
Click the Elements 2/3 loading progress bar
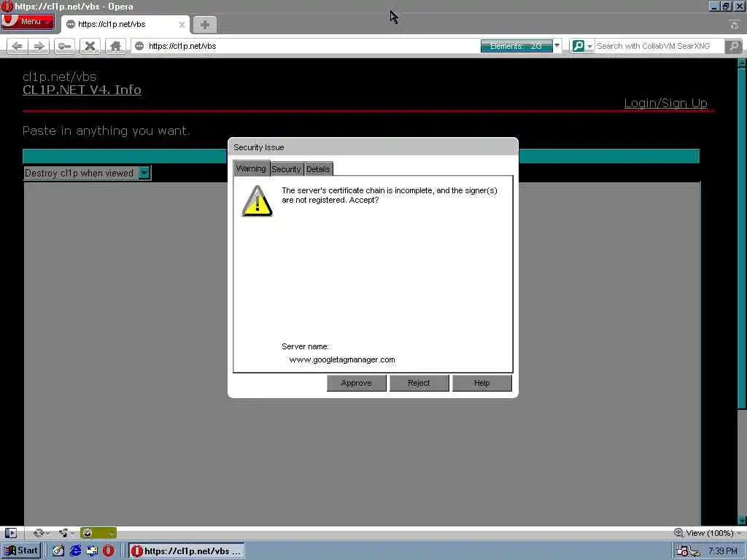coord(516,46)
